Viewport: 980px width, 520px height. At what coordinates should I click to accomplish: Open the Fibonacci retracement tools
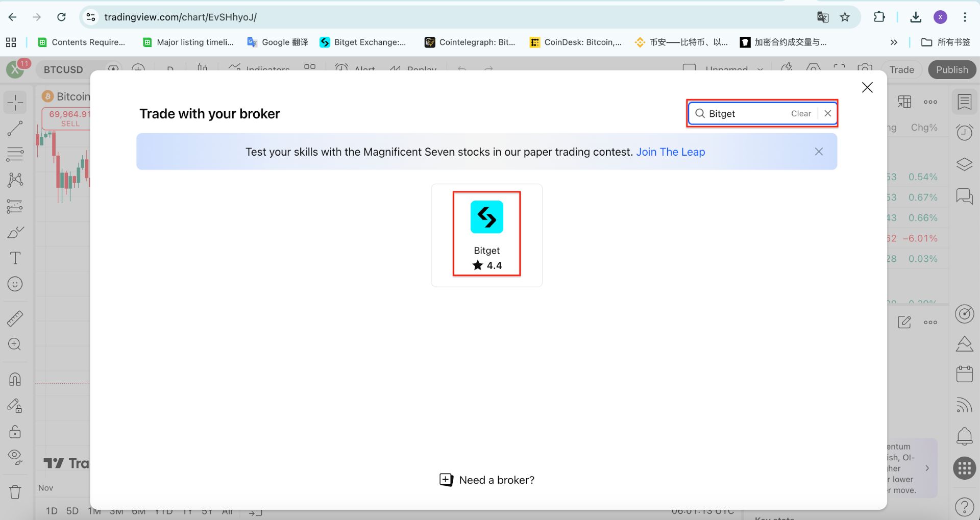click(x=15, y=154)
